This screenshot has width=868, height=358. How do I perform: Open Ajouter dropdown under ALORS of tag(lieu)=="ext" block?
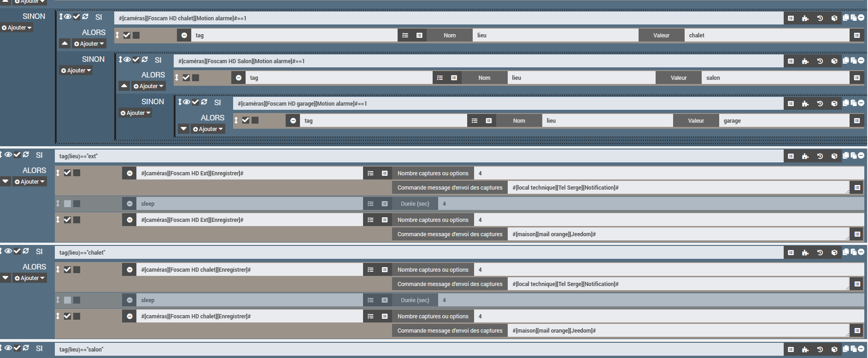coord(29,182)
